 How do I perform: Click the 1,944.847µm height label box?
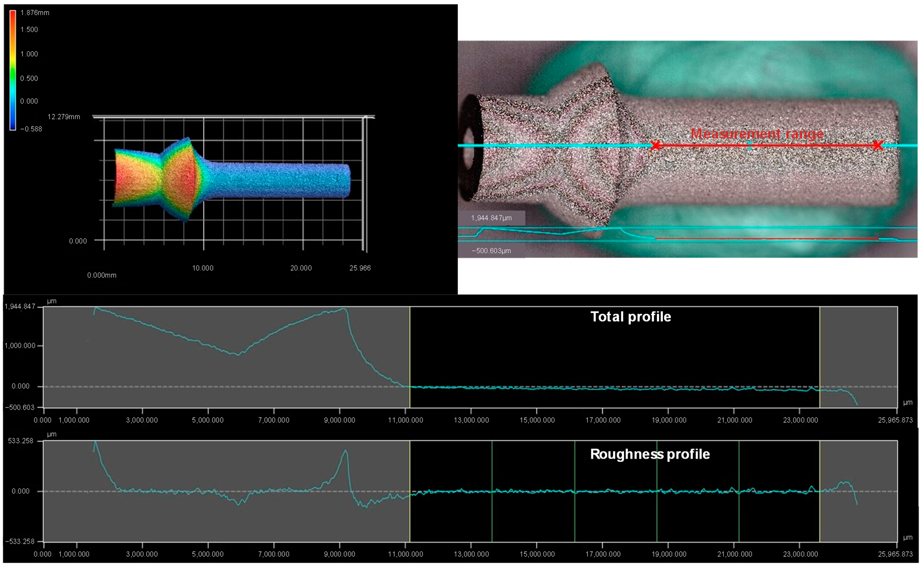[x=491, y=218]
